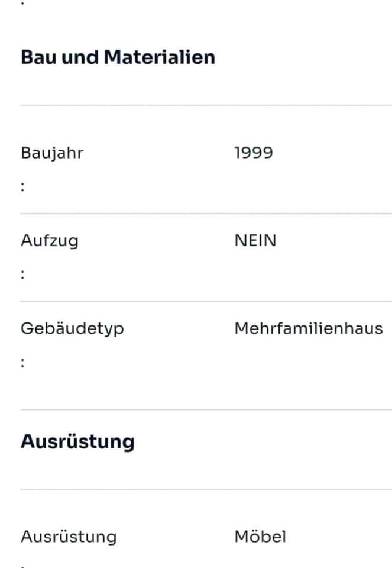Click the divider below the bold 'Ausrüstung' heading
This screenshot has width=392, height=568.
click(206, 489)
